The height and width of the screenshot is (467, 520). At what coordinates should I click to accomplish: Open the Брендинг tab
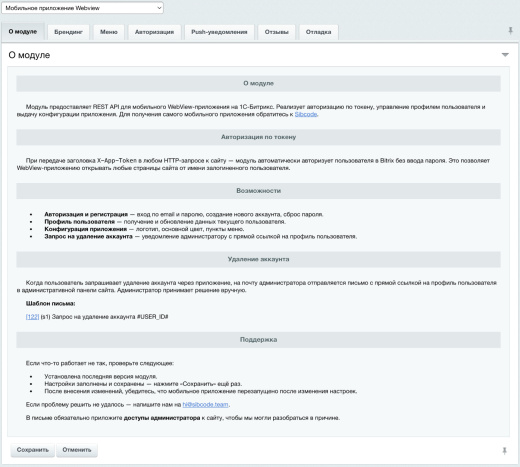68,32
